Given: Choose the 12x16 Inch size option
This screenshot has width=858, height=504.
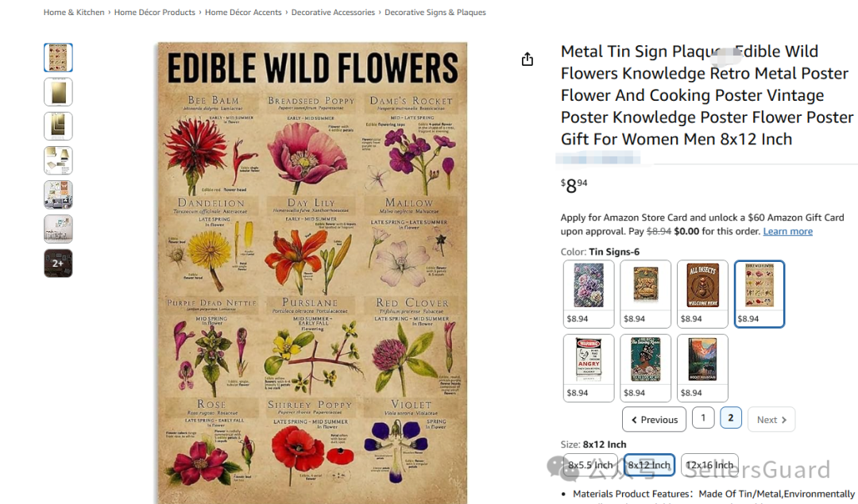Looking at the screenshot, I should (x=709, y=465).
